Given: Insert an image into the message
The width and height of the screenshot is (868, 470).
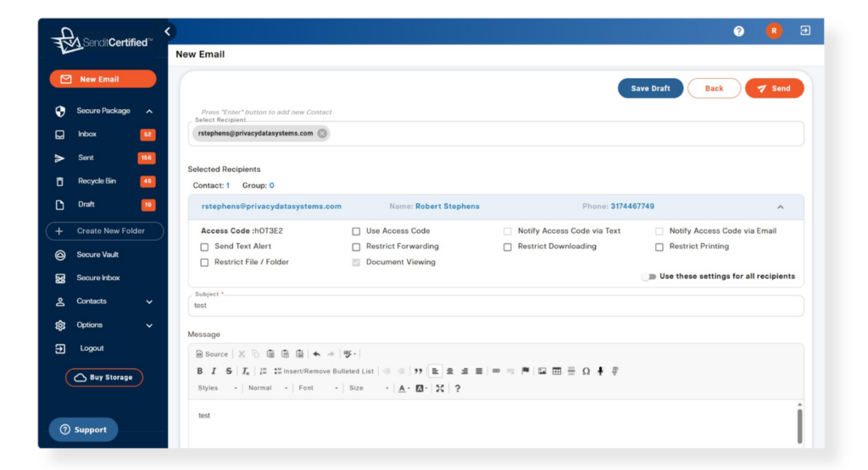Looking at the screenshot, I should tap(542, 371).
